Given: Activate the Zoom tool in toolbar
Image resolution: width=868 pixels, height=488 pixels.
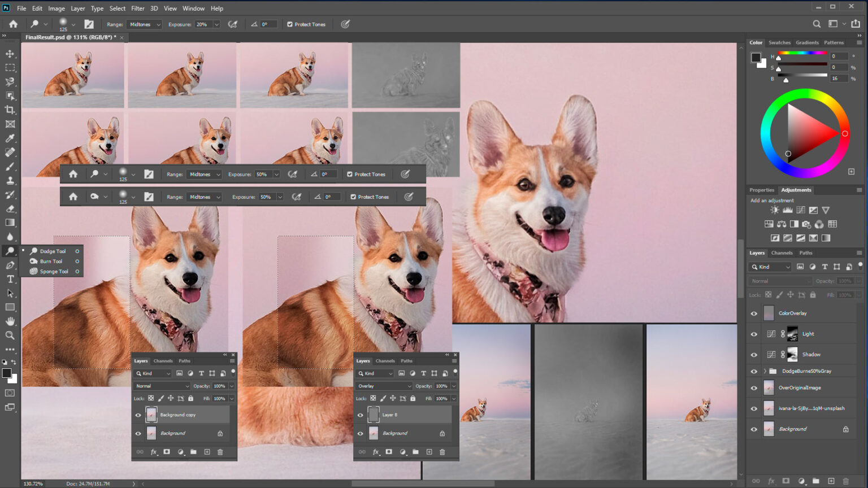Looking at the screenshot, I should pyautogui.click(x=10, y=335).
